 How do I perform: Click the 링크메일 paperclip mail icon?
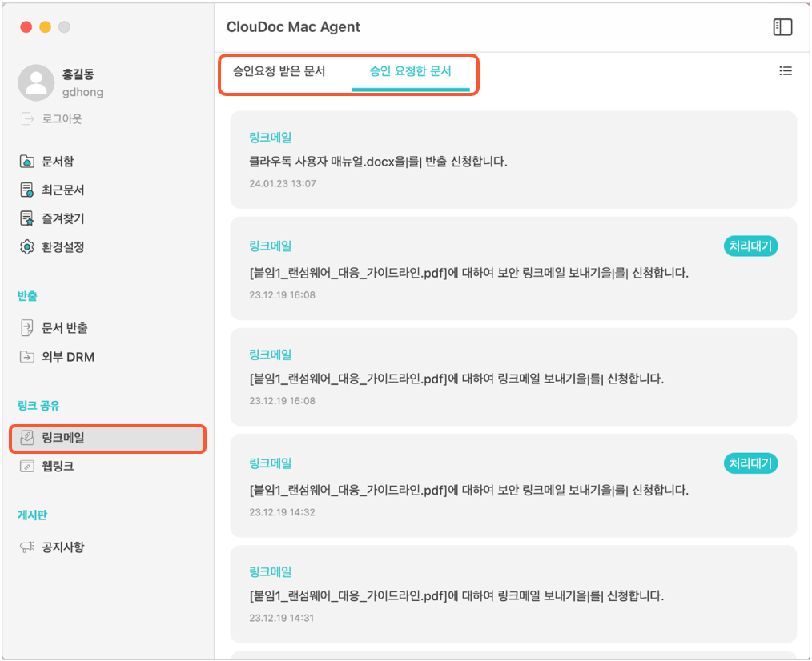27,438
